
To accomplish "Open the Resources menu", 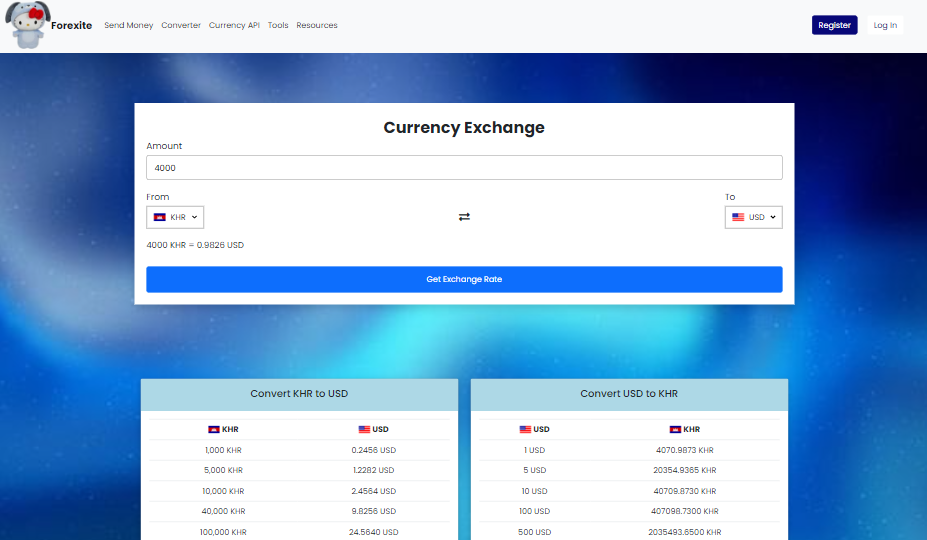I will click(x=317, y=25).
